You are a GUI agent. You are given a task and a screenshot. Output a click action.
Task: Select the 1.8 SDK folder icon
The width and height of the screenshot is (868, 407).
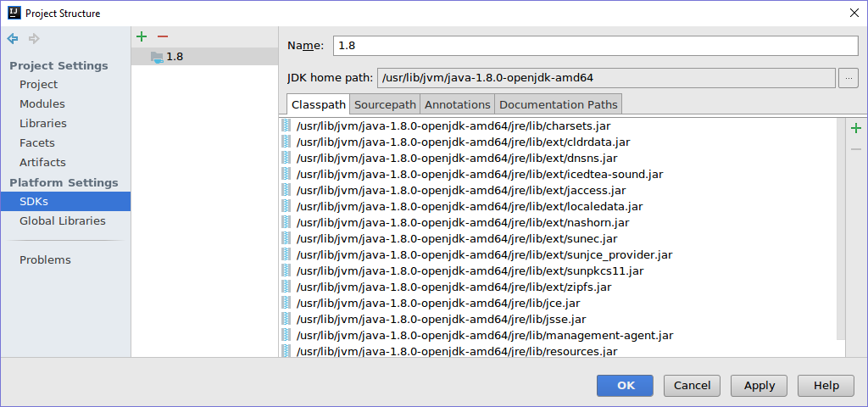click(157, 57)
